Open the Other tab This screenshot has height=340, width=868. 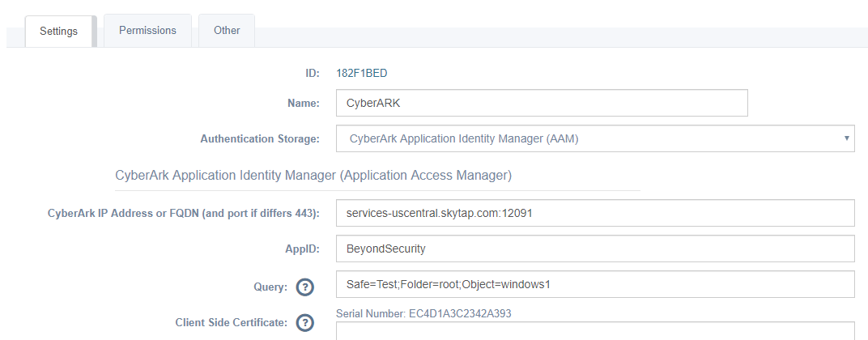pos(227,31)
